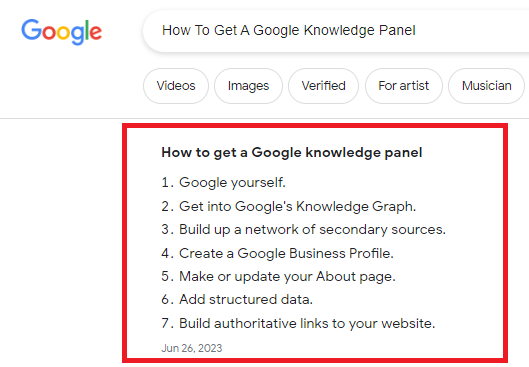Viewport: 529px width, 367px height.
Task: Click list number 7 in the snippet
Action: pyautogui.click(x=166, y=323)
